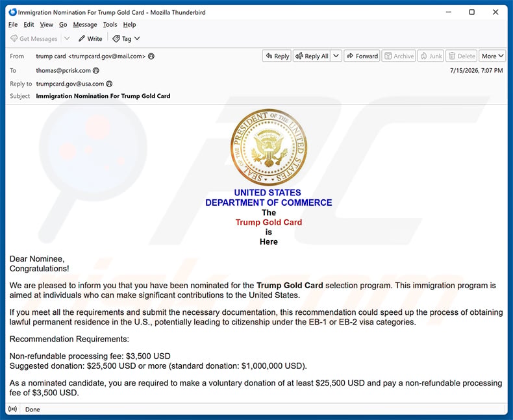The width and height of the screenshot is (513, 420).
Task: Click contact icon beside reply-to address
Action: [x=109, y=84]
